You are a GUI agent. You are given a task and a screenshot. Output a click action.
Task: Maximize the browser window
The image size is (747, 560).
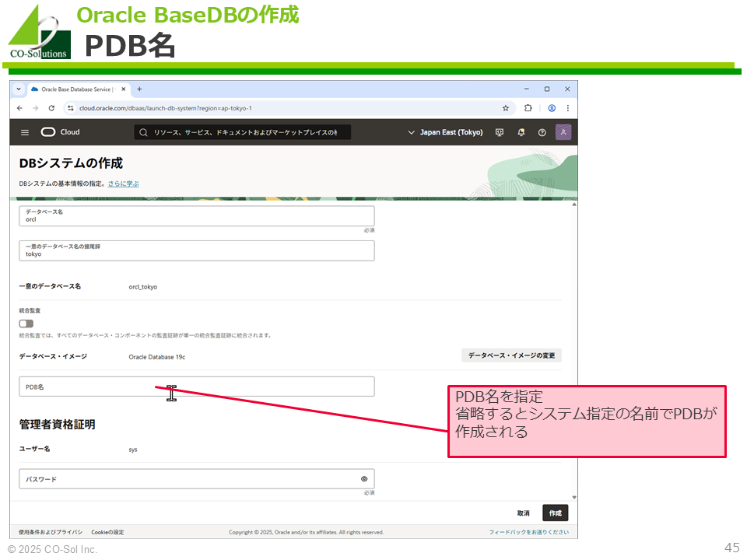click(x=547, y=89)
